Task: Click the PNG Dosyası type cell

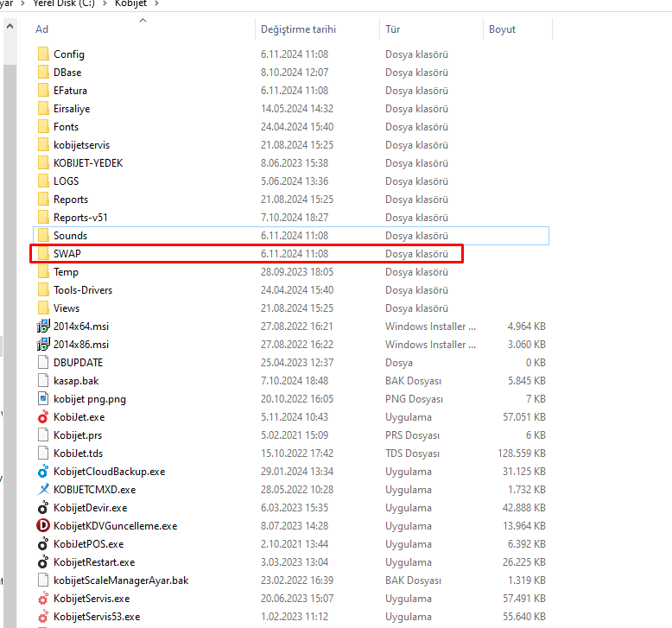Action: point(414,399)
